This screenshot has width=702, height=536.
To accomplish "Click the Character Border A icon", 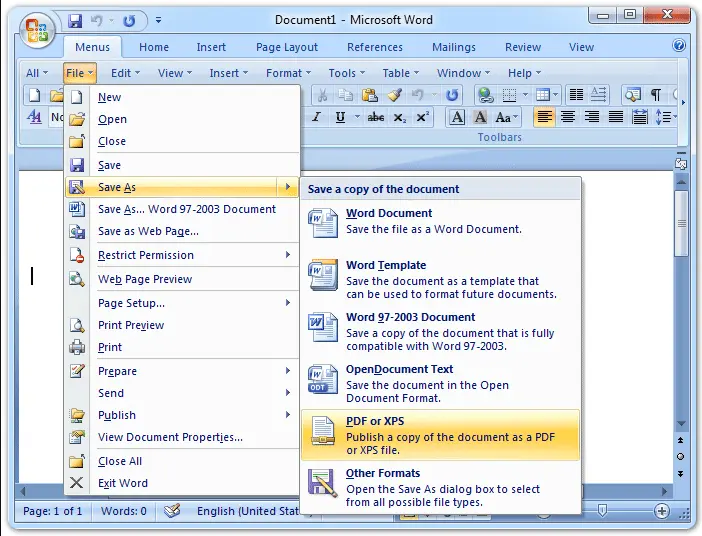I will coord(457,117).
